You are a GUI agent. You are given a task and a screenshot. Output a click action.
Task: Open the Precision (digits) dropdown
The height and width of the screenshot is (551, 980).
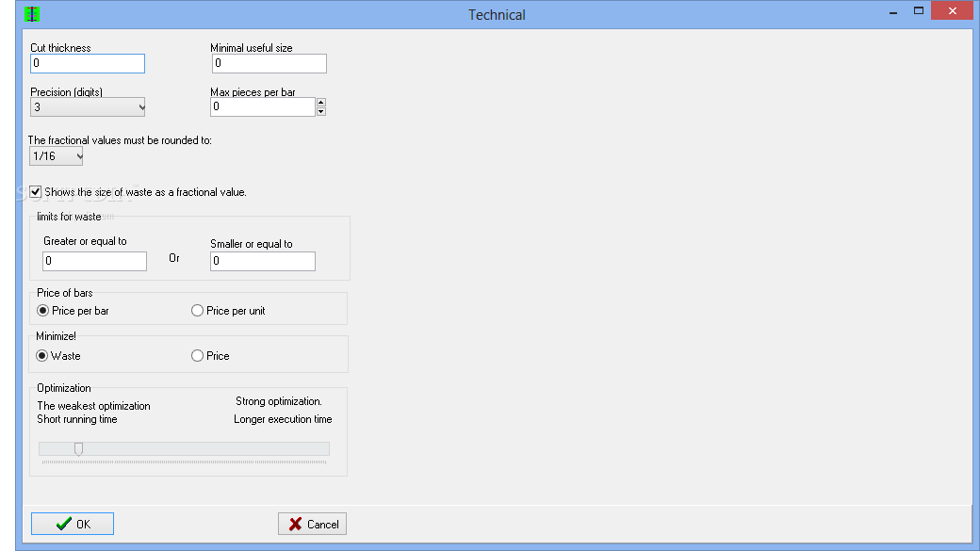(88, 106)
